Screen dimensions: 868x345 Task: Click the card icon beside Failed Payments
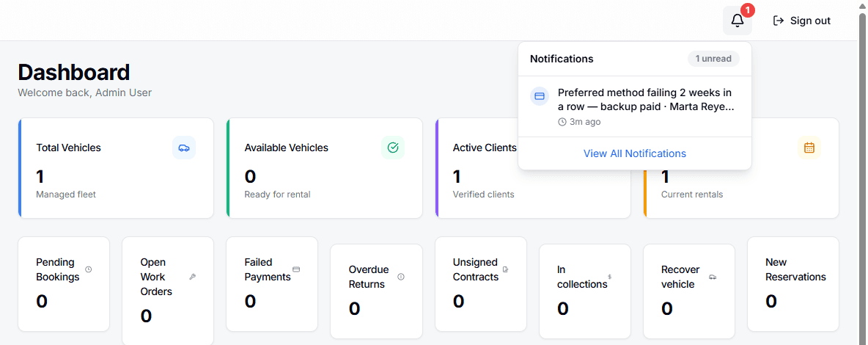296,269
